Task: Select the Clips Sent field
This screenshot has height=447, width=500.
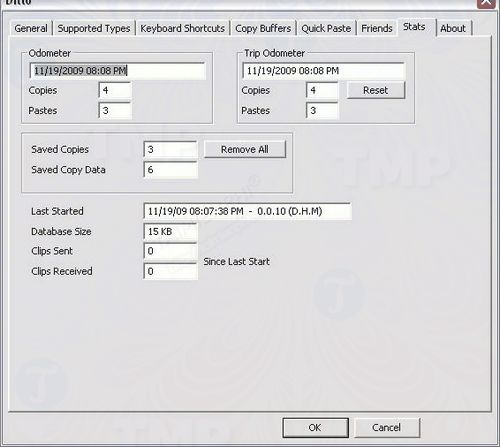Action: (171, 251)
